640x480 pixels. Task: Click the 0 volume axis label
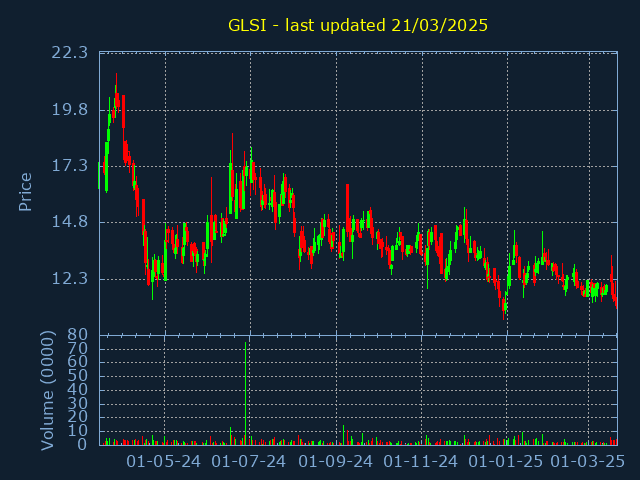point(82,444)
